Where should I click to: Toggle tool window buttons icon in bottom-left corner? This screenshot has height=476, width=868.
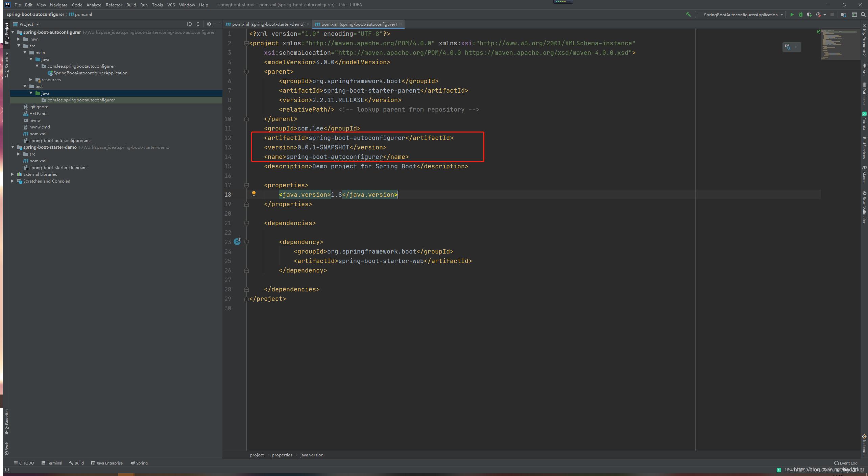click(x=7, y=470)
